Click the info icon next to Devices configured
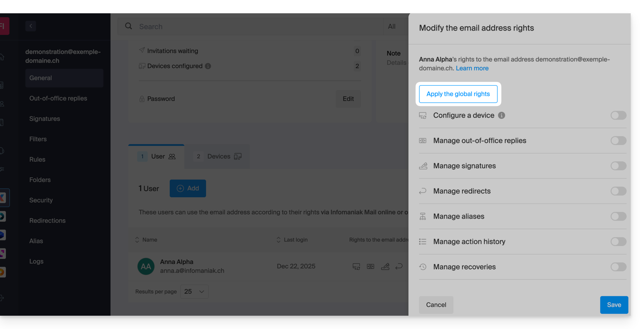 coord(208,66)
